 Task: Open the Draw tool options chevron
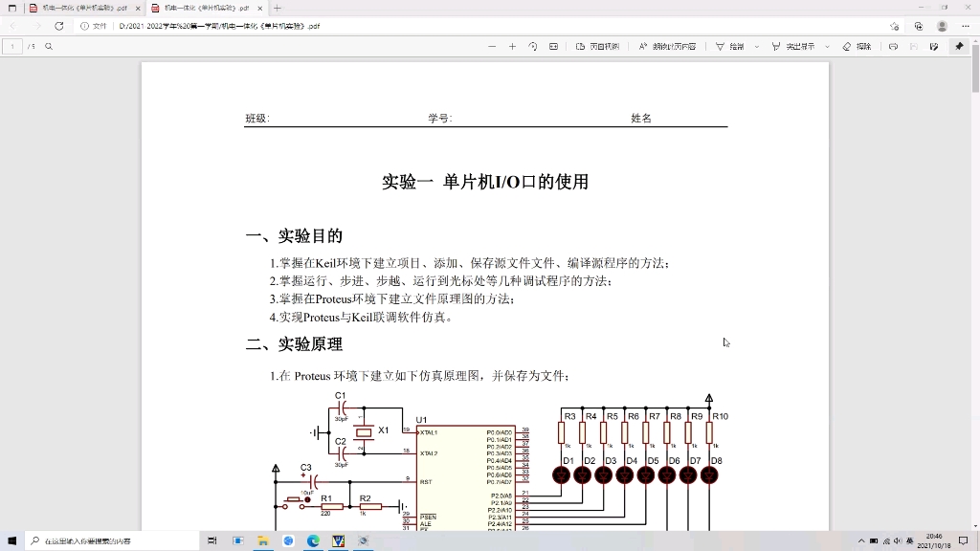(756, 45)
